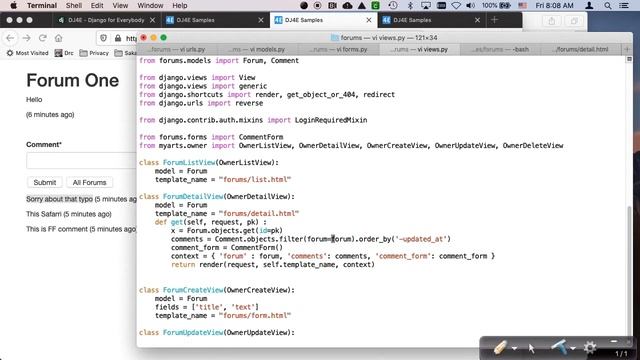Open the Privacy bookmarks folder
This screenshot has height=360, width=640.
tap(94, 53)
